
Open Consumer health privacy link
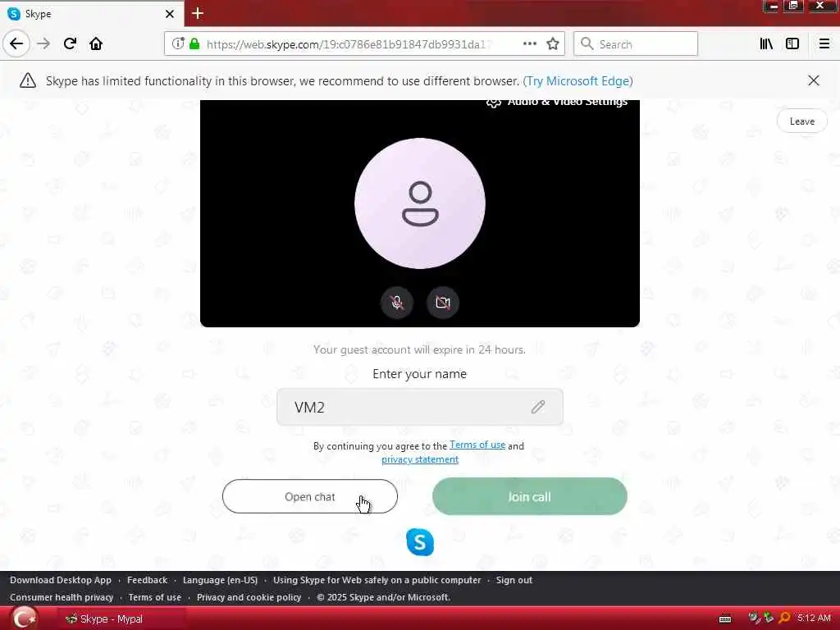click(x=62, y=597)
